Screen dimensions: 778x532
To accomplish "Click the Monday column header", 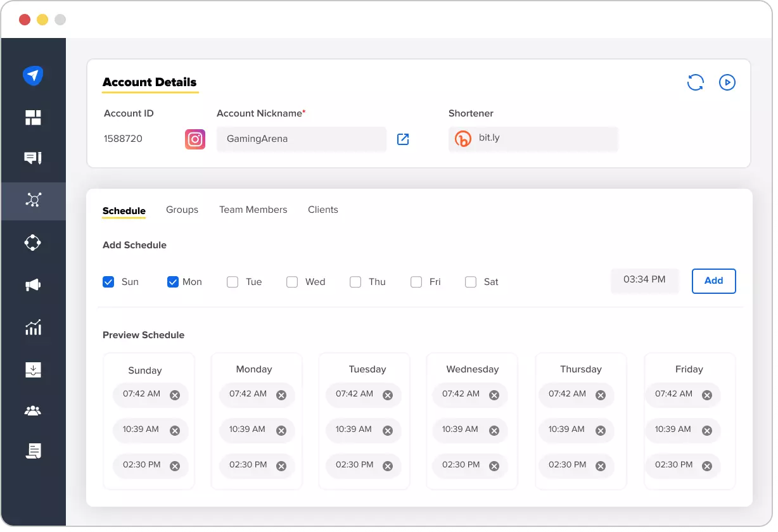I will 254,369.
